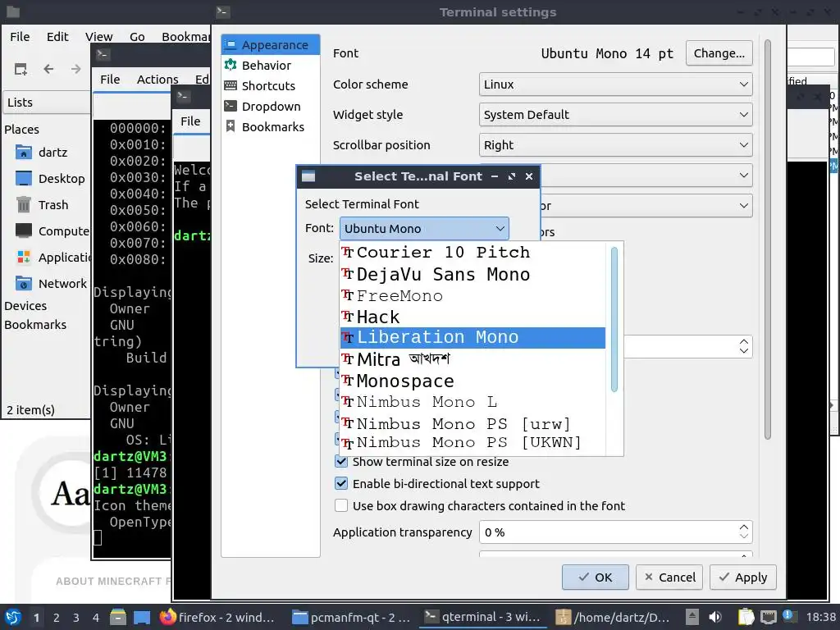
Task: Choose FreeMono from font list
Action: pyautogui.click(x=472, y=295)
